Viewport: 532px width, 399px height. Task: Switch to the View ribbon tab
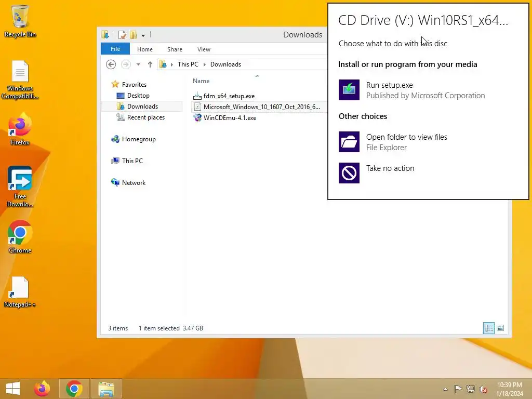click(204, 49)
